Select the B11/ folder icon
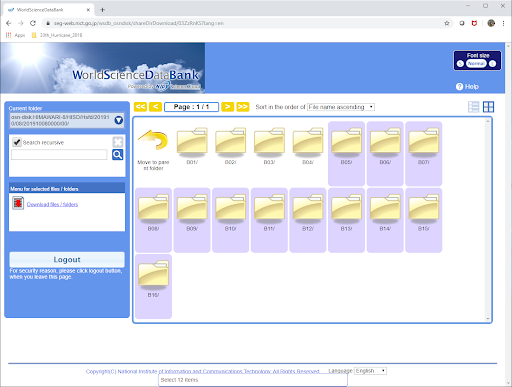Screen dimensions: 512x387 269,209
